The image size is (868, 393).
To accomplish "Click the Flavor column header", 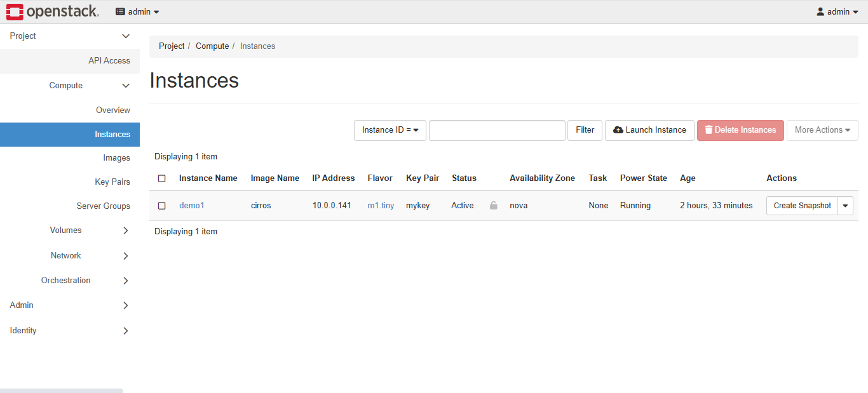I will pyautogui.click(x=380, y=178).
